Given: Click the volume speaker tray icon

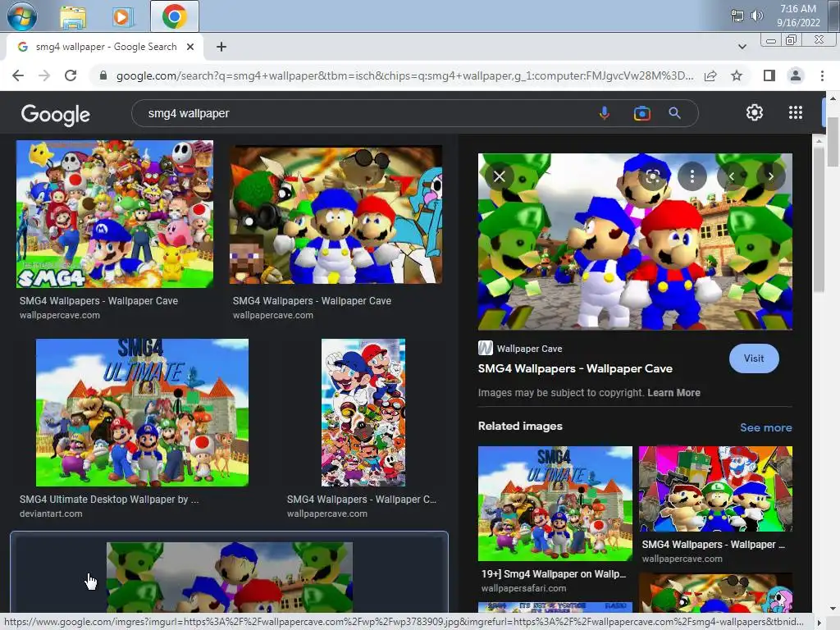Looking at the screenshot, I should pos(756,16).
